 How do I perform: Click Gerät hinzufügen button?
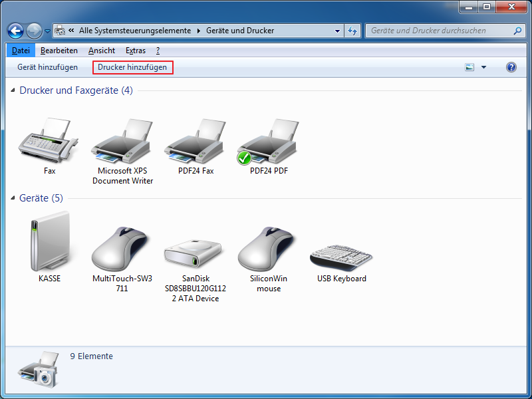[x=47, y=67]
